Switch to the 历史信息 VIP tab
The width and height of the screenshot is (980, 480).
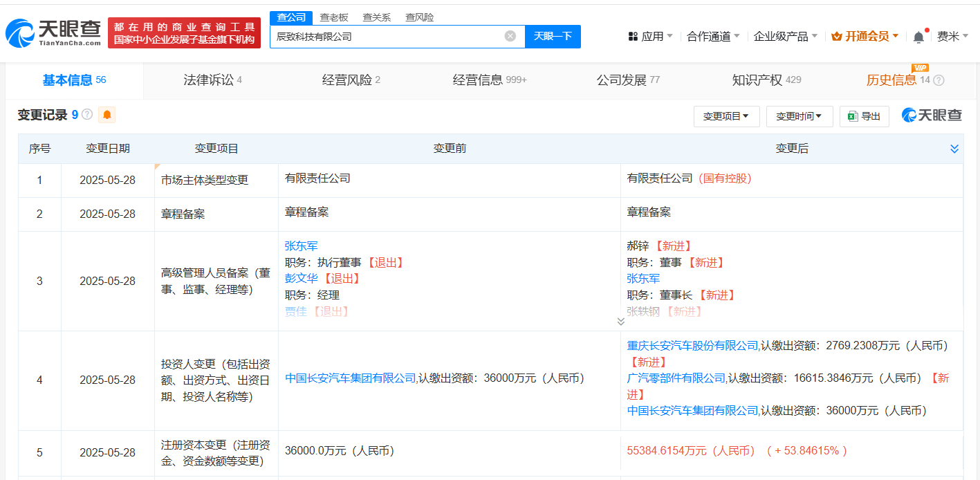(x=898, y=80)
